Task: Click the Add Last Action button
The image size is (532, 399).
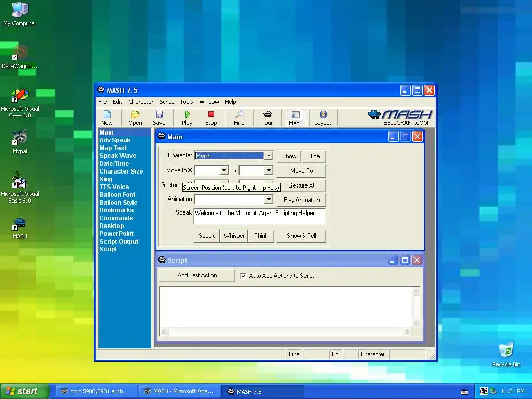Action: [197, 275]
